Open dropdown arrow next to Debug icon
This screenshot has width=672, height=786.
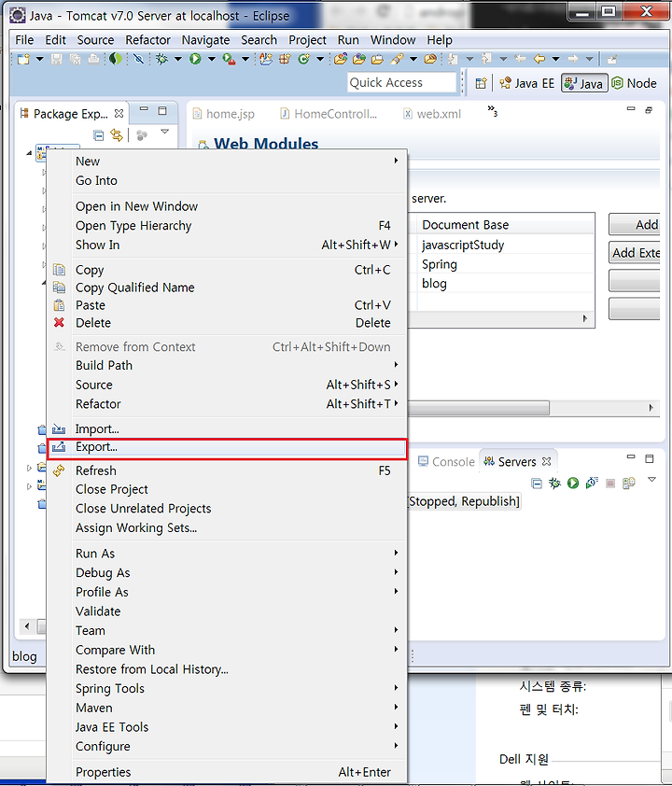click(178, 59)
